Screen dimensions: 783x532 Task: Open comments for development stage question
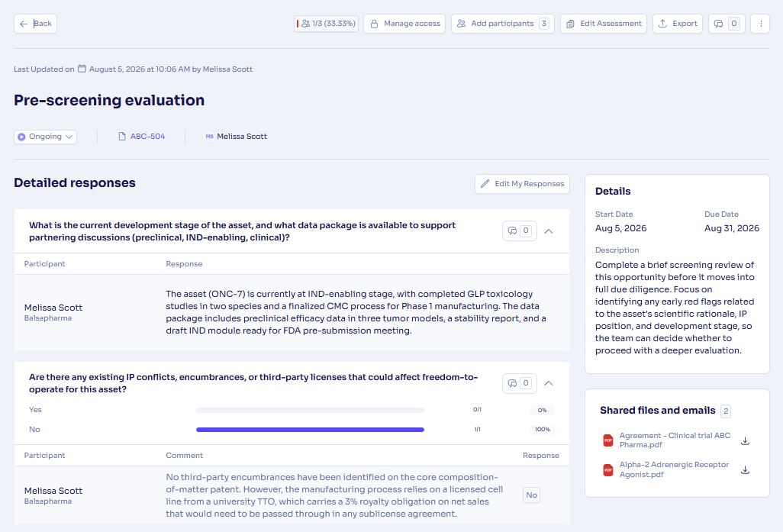click(520, 231)
